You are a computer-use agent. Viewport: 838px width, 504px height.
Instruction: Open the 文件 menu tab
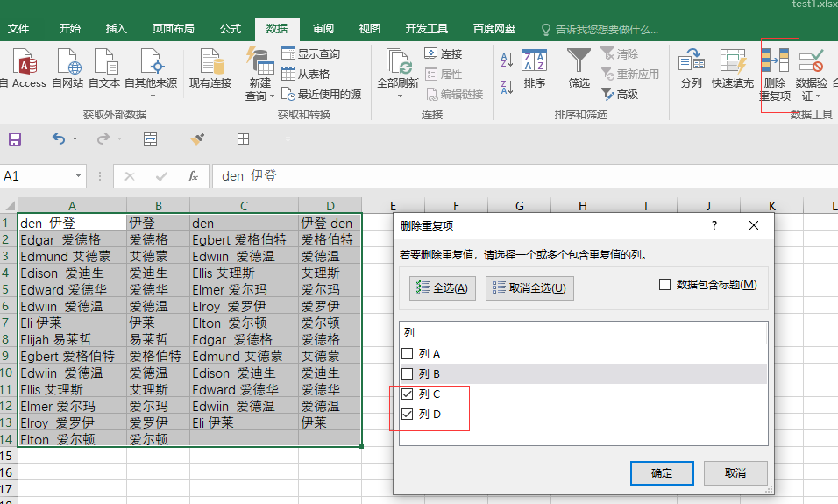point(18,29)
